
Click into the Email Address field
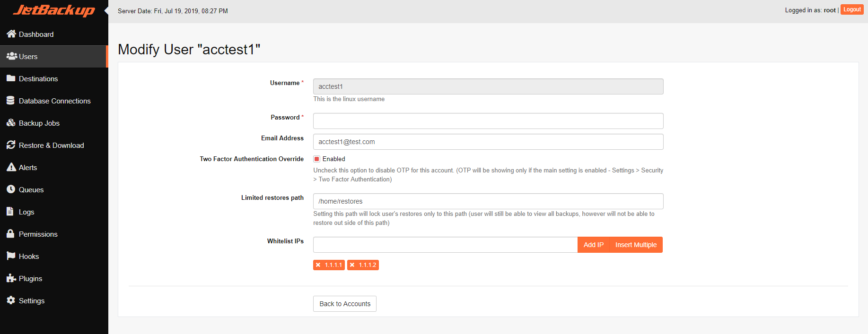coord(488,142)
